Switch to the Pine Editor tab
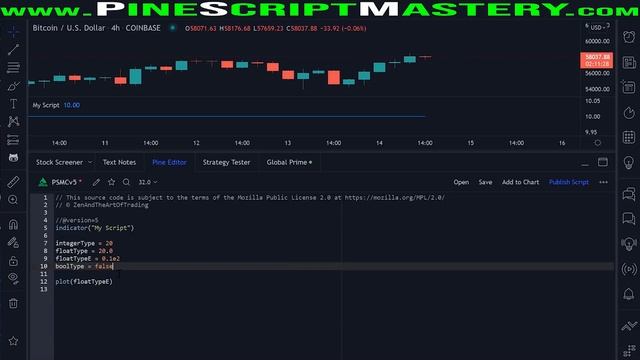 coord(169,162)
